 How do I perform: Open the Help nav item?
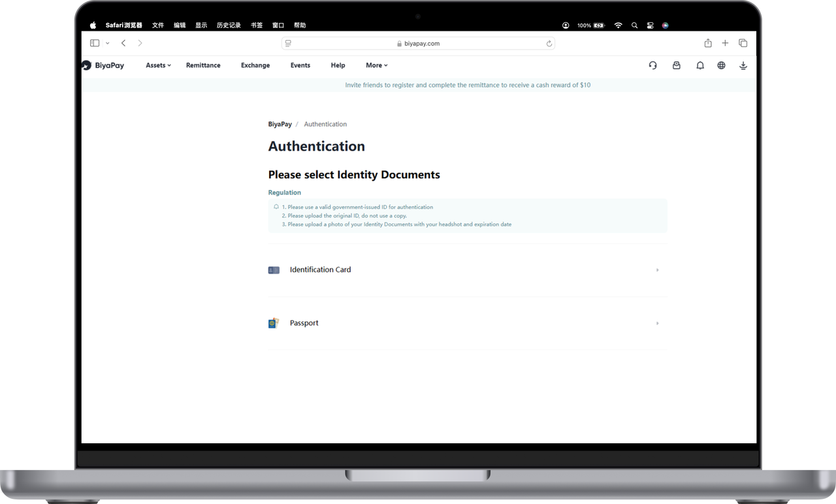click(338, 65)
